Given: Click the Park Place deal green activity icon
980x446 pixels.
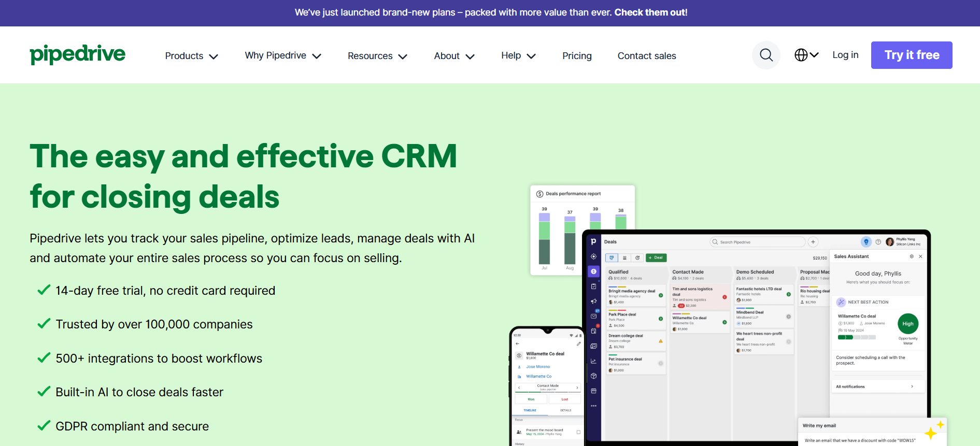Looking at the screenshot, I should (661, 319).
